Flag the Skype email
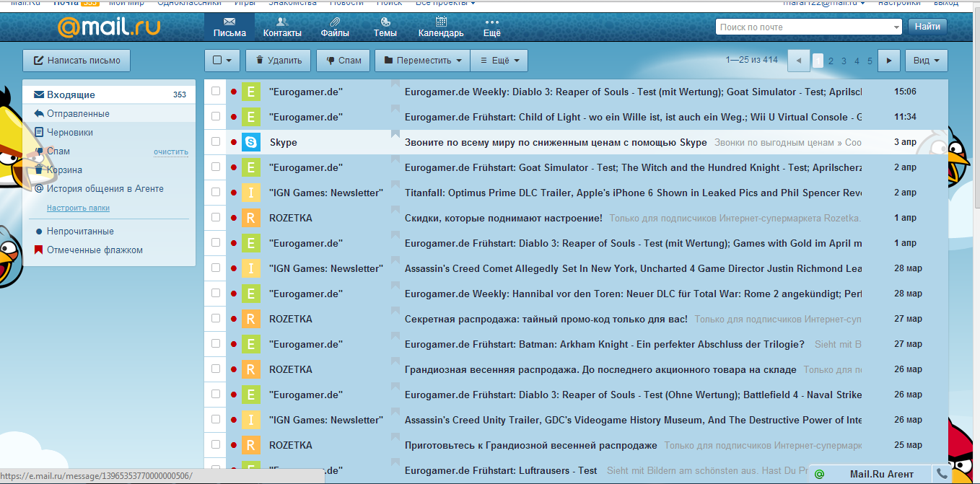 (x=395, y=133)
